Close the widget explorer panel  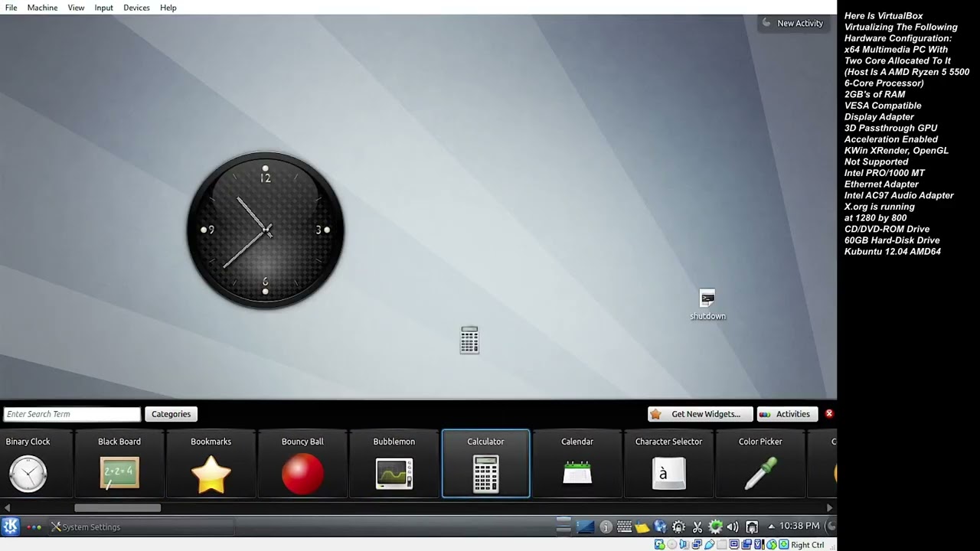pos(828,414)
